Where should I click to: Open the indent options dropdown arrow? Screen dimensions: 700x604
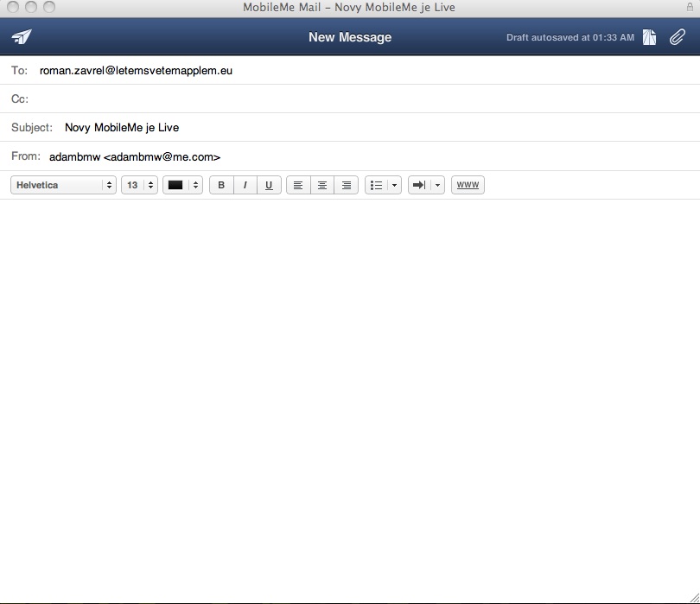437,185
